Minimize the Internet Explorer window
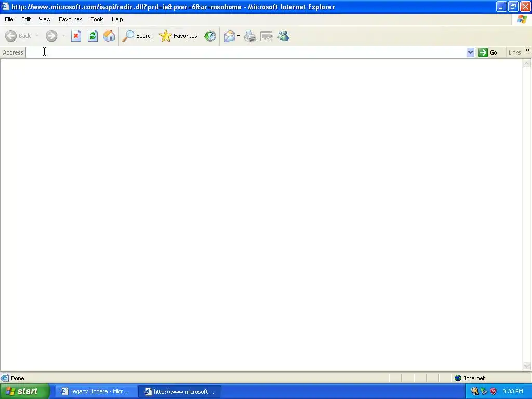The image size is (532, 399). tap(501, 6)
